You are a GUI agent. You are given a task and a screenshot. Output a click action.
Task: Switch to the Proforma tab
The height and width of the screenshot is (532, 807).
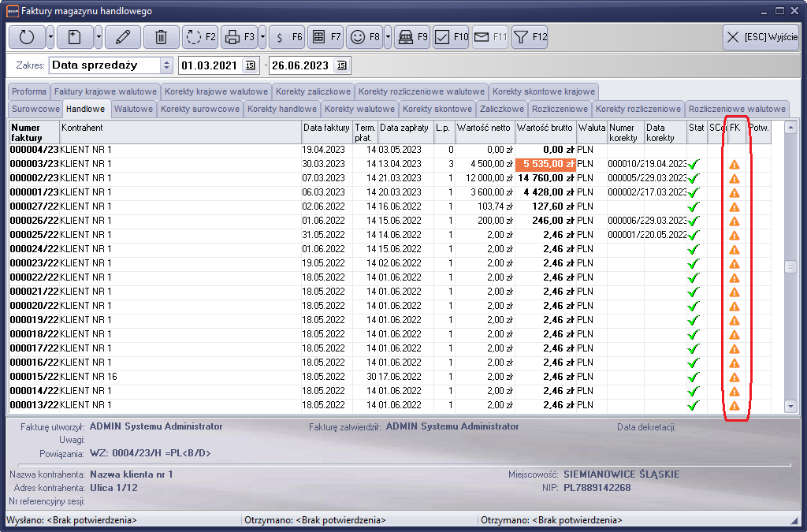click(x=29, y=91)
